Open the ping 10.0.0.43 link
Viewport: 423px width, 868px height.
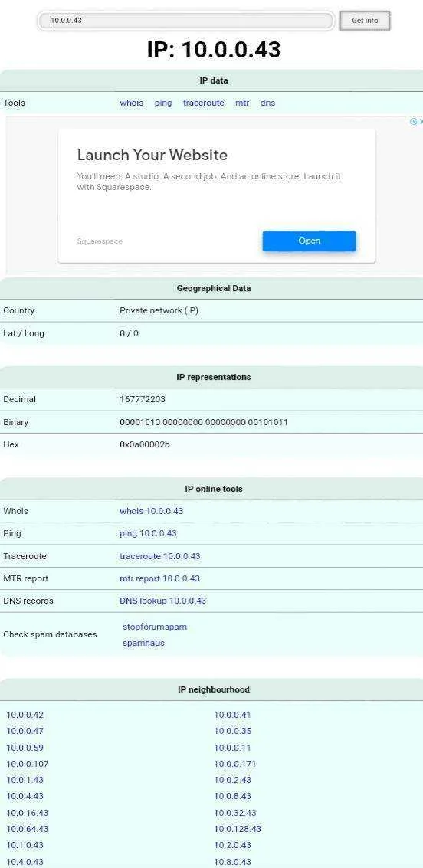[x=148, y=534]
